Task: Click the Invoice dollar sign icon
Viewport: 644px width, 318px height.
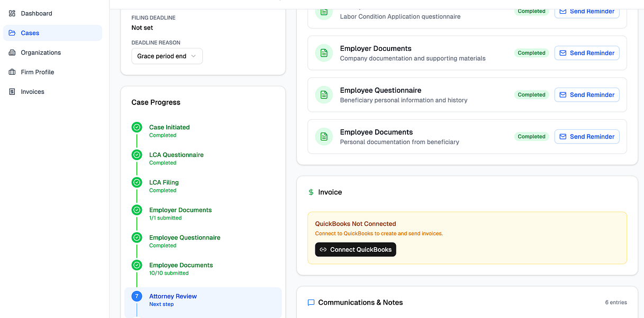Action: [311, 192]
